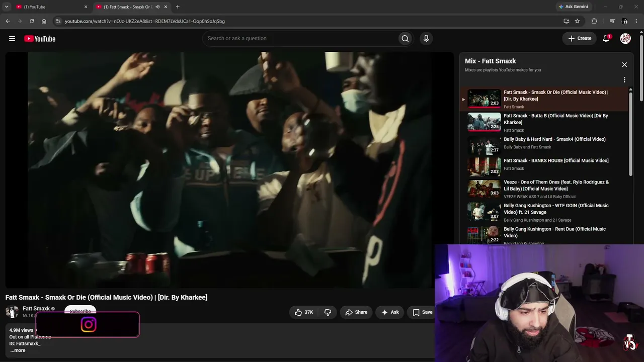Dislike the video with thumbs down

(x=328, y=312)
